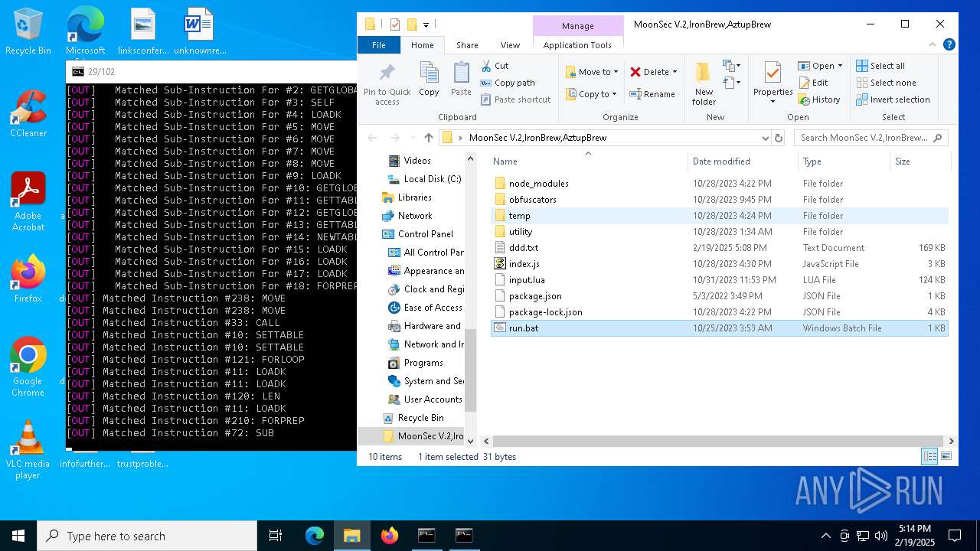
Task: Choose Copy path in ribbon
Action: click(x=507, y=83)
